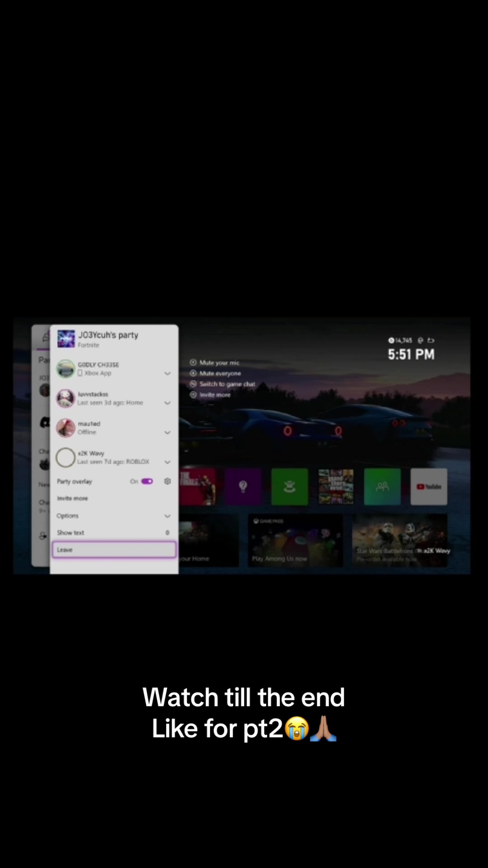Open the green friends and community tile
The height and width of the screenshot is (868, 488).
coord(382,486)
